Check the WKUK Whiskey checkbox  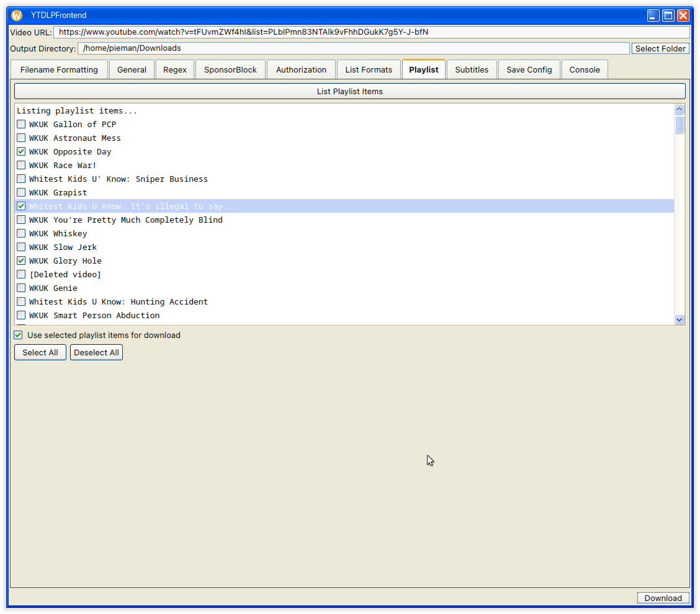tap(21, 233)
